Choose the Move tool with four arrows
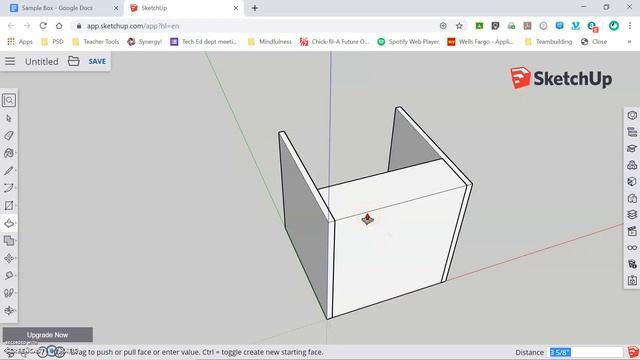Viewport: 640px width, 360px height. click(9, 258)
